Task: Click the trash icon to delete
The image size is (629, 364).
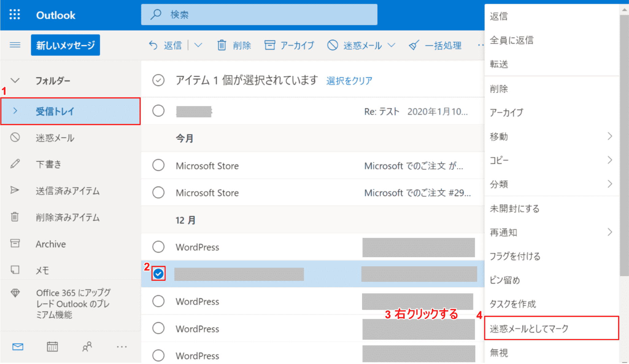Action: [x=221, y=45]
